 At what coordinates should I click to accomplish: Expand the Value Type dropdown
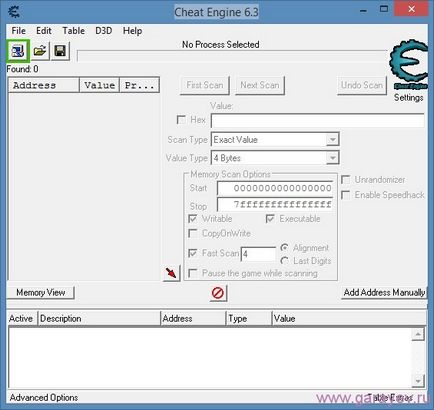coord(332,158)
